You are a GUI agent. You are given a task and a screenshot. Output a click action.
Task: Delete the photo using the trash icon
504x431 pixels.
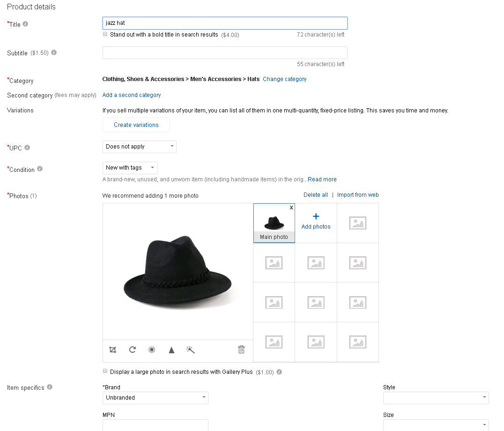pyautogui.click(x=241, y=349)
